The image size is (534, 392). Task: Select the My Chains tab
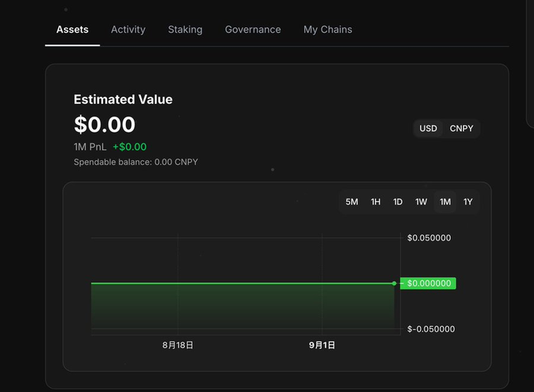[x=328, y=30]
